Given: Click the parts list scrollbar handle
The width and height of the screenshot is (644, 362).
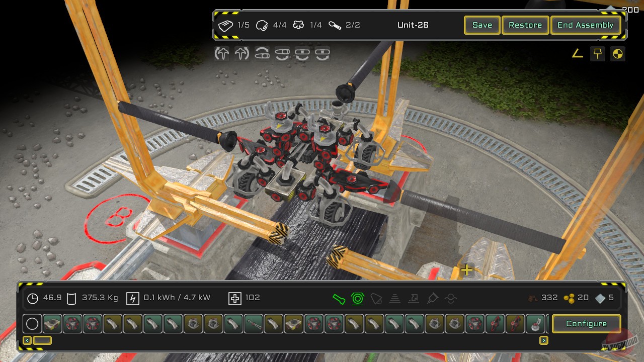Looking at the screenshot, I should click(42, 340).
